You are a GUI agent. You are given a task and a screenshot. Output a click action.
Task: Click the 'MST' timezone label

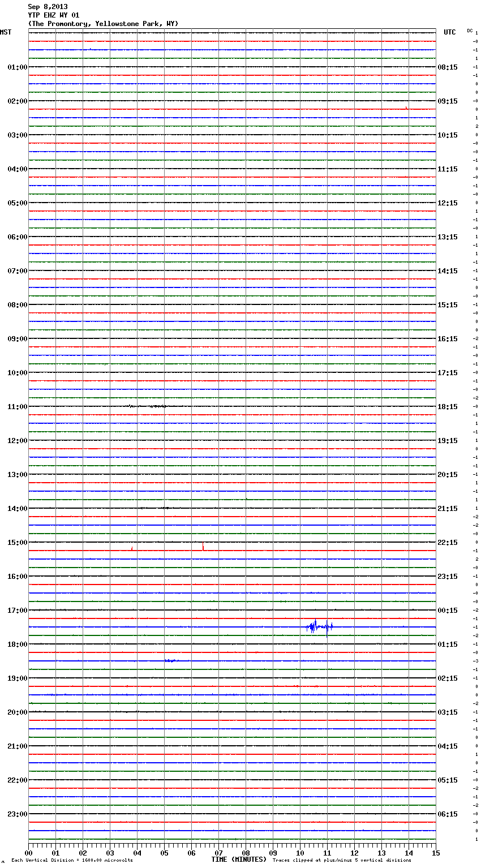(6, 32)
